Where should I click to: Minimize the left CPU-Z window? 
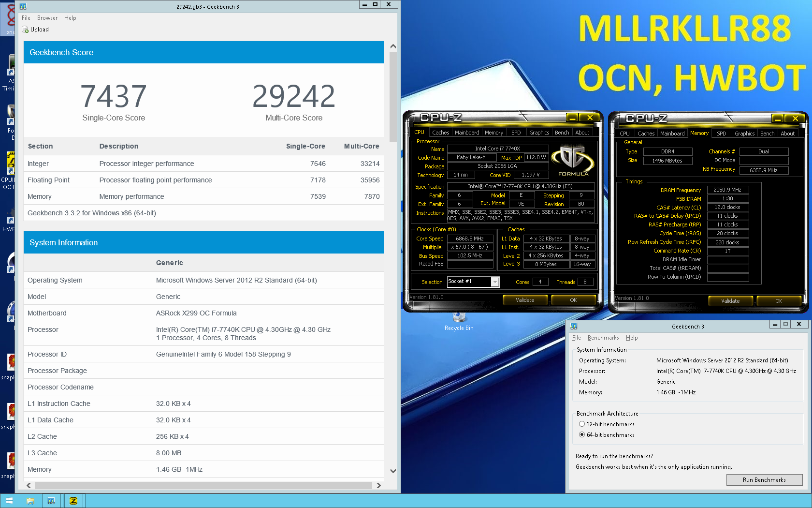tap(572, 118)
